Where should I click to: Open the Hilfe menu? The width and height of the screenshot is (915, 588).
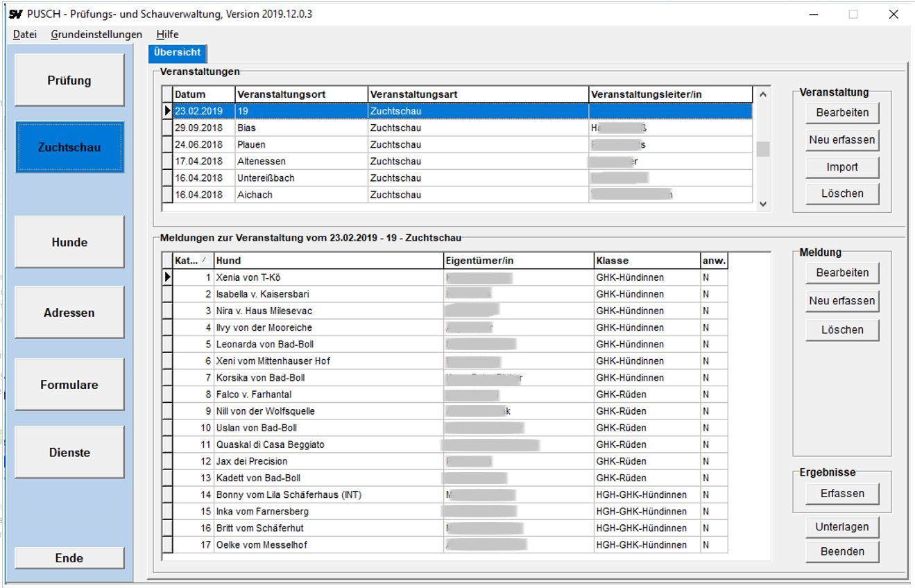[167, 34]
